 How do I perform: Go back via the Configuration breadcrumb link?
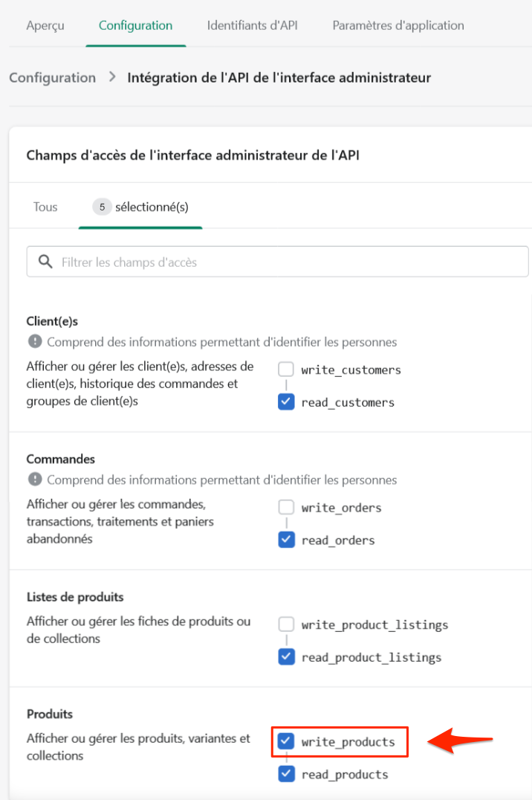coord(53,77)
